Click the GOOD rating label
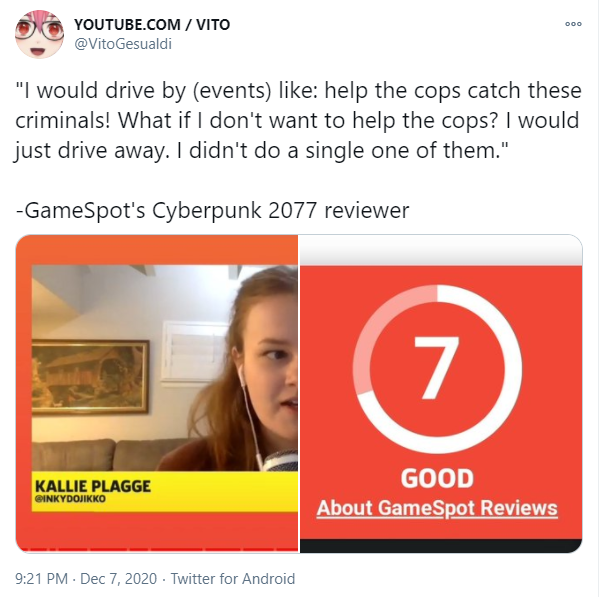Screen dimensions: 600x597 [x=437, y=478]
